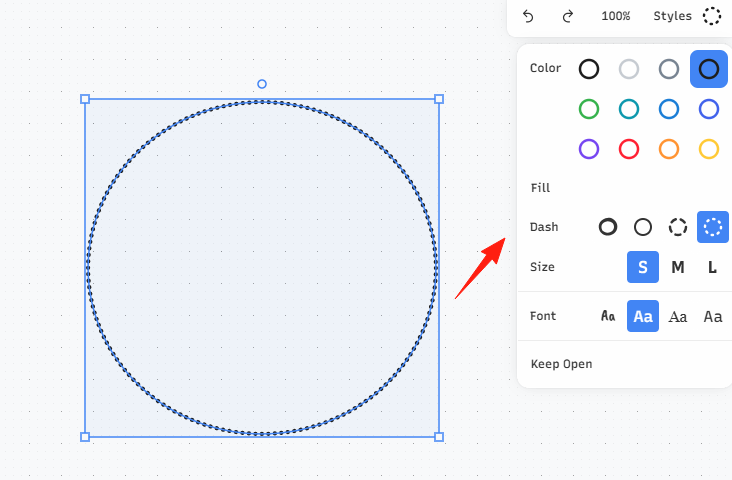
Task: Choose the orange color swatch
Action: pos(669,149)
